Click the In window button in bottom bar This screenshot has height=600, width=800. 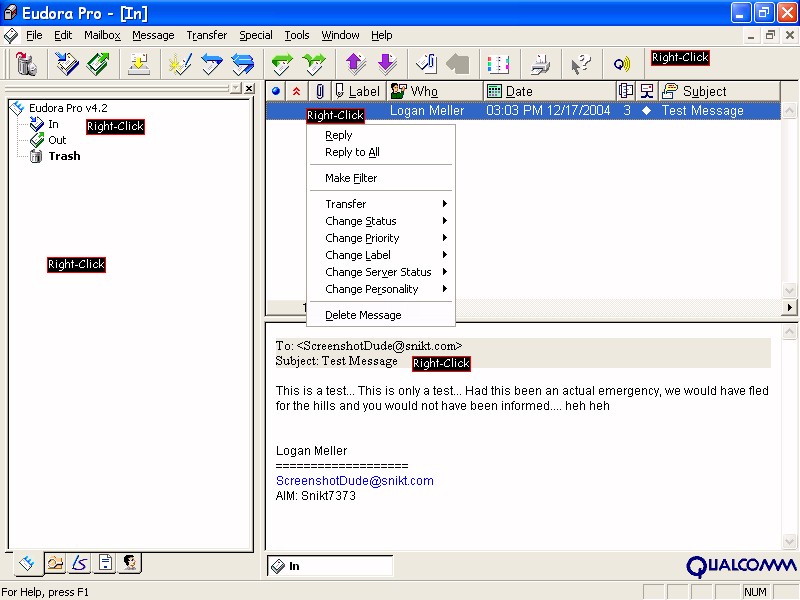[x=330, y=566]
